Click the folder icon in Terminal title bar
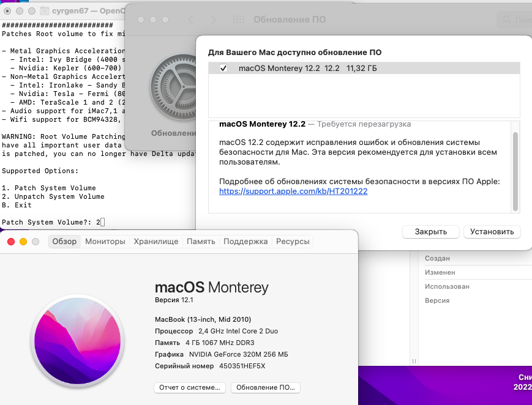The image size is (532, 405). pyautogui.click(x=45, y=11)
